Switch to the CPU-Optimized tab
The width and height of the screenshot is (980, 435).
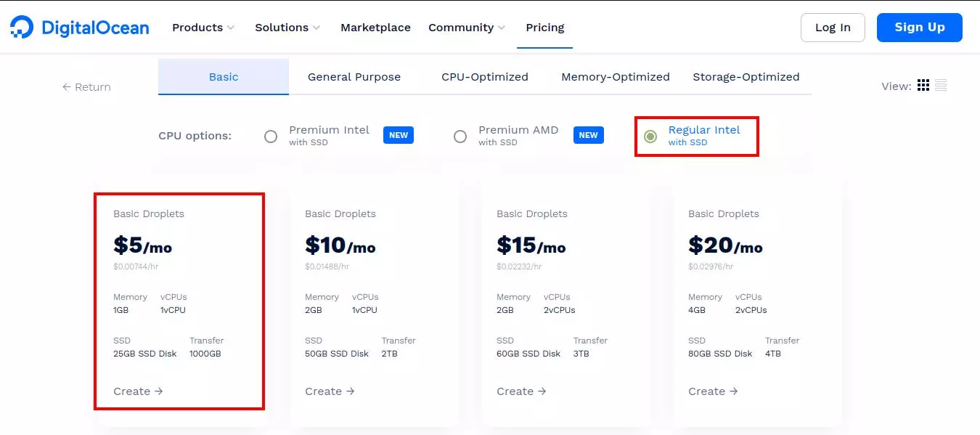pos(485,77)
